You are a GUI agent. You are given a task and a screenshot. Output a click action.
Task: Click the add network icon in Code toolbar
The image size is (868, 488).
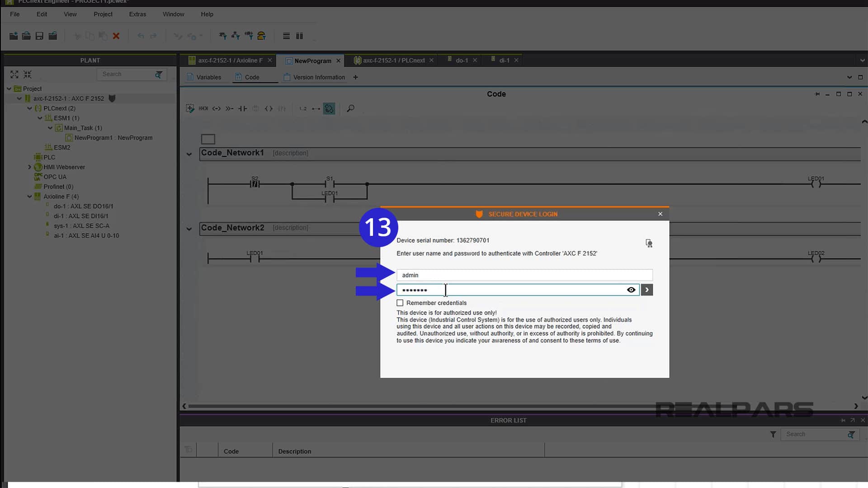pos(190,108)
